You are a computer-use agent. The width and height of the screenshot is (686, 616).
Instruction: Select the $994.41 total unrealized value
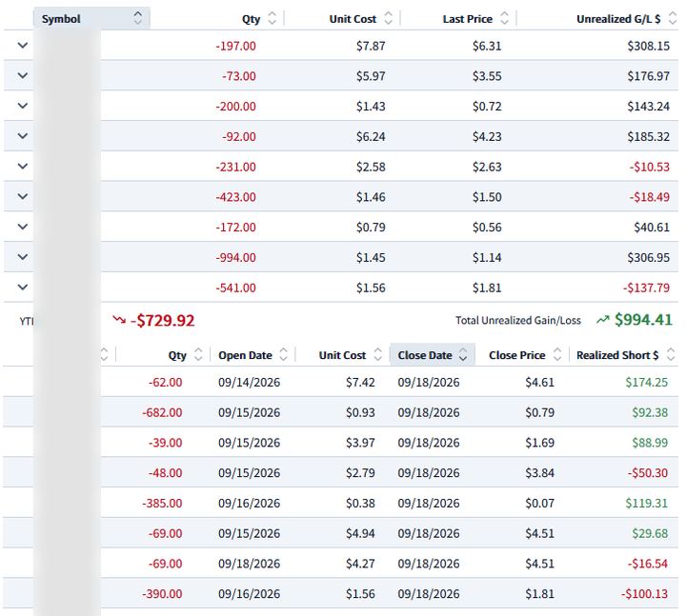pyautogui.click(x=643, y=320)
